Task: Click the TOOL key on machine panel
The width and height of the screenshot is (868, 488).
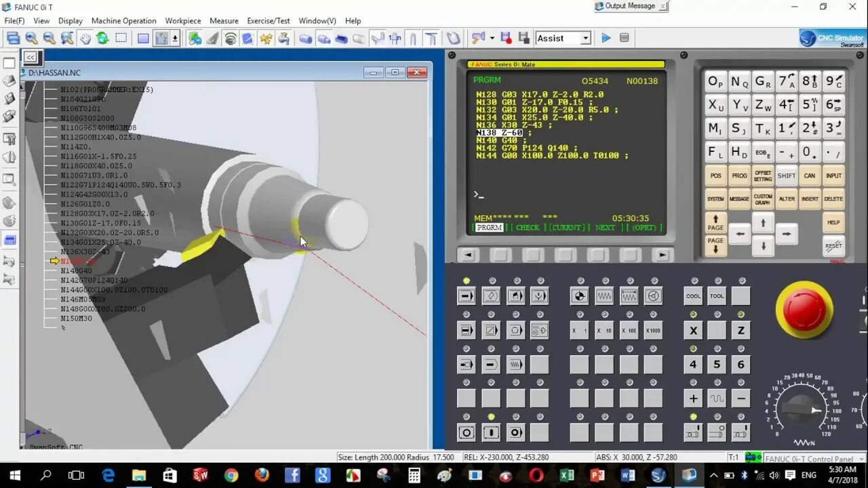Action: [717, 296]
